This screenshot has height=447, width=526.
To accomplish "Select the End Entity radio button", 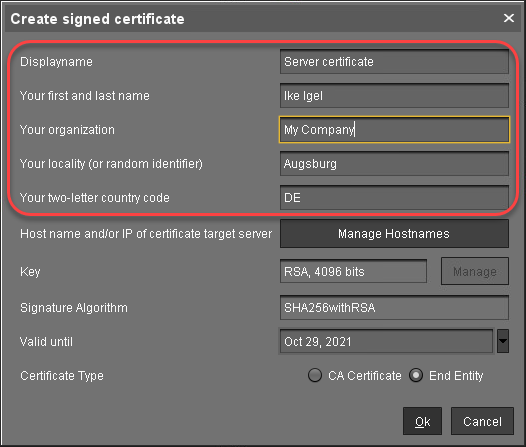I will [416, 375].
